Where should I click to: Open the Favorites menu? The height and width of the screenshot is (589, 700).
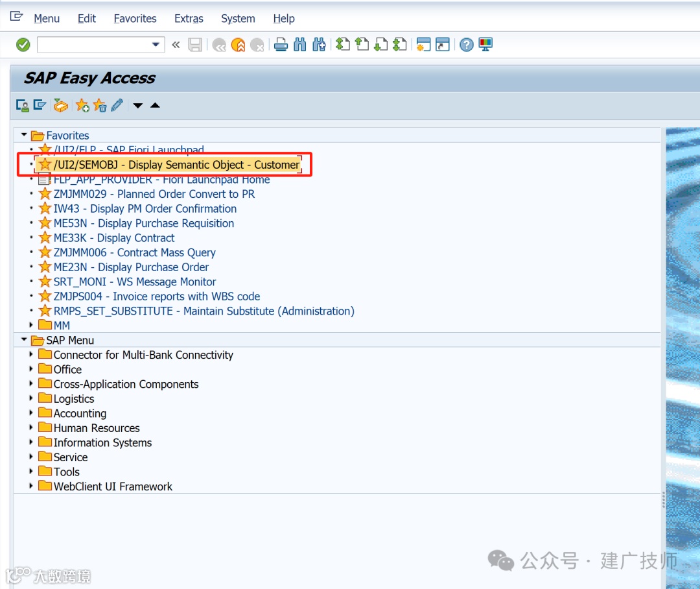point(135,19)
